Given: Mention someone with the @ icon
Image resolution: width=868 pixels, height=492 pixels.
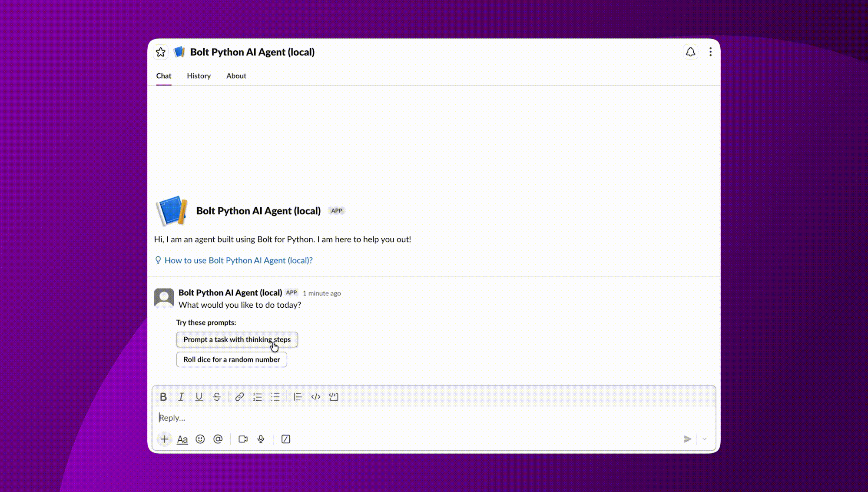Looking at the screenshot, I should [x=218, y=439].
